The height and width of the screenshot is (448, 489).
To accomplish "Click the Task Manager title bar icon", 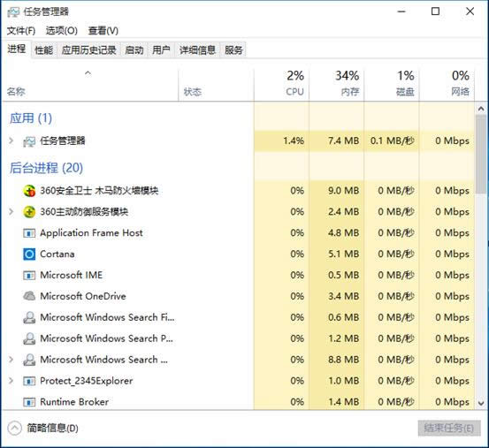I will click(13, 12).
